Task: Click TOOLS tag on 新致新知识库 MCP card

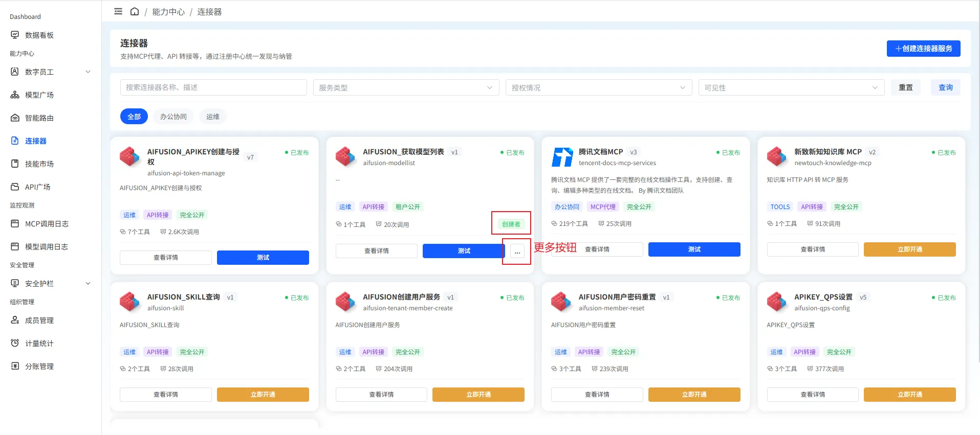Action: (780, 207)
